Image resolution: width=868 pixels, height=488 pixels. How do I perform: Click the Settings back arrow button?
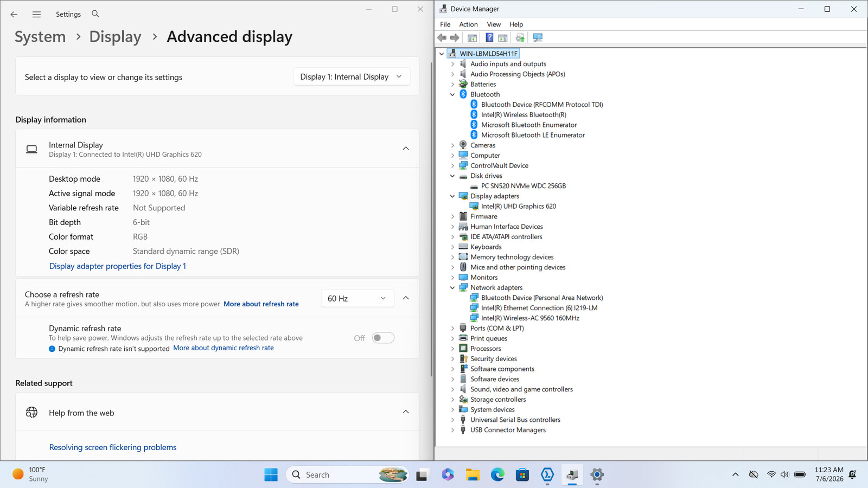click(14, 14)
